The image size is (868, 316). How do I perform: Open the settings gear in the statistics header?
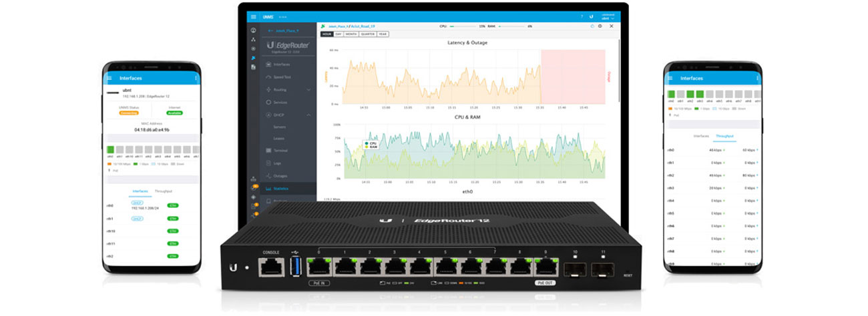tap(600, 26)
